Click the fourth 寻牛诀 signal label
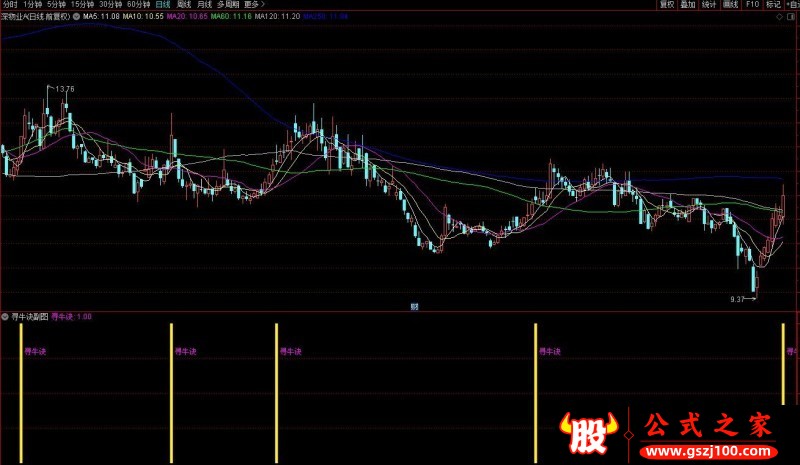This screenshot has width=800, height=465. click(550, 351)
